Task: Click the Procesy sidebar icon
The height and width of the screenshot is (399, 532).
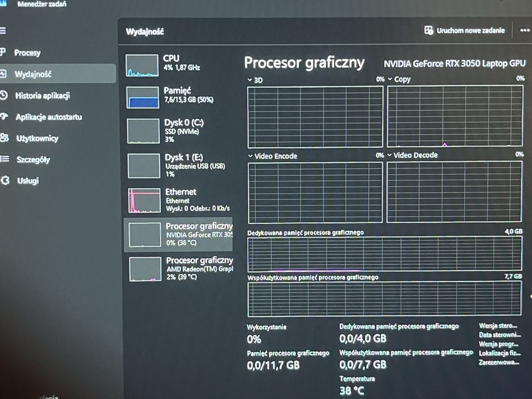Action: (x=3, y=52)
